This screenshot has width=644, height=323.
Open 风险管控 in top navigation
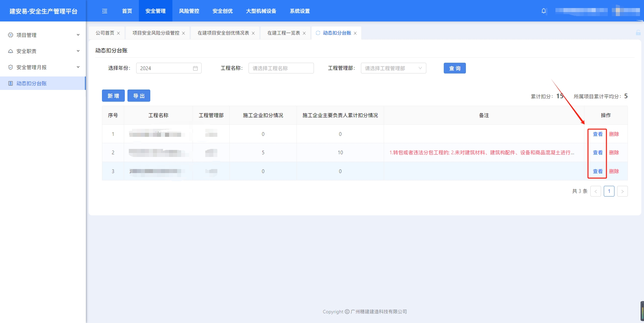189,11
